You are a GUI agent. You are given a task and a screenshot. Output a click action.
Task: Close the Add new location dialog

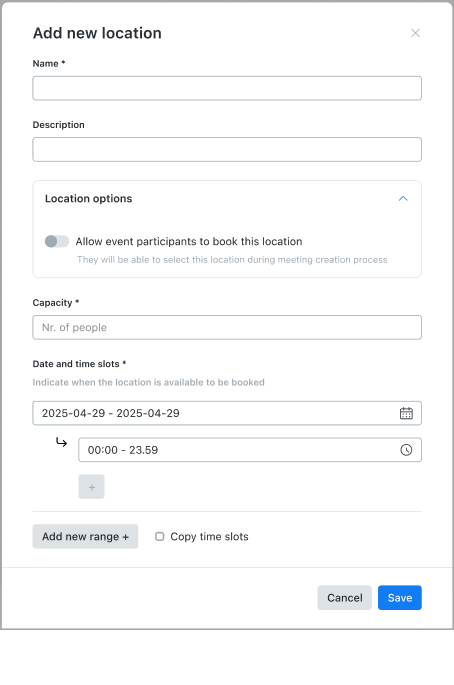[x=415, y=33]
